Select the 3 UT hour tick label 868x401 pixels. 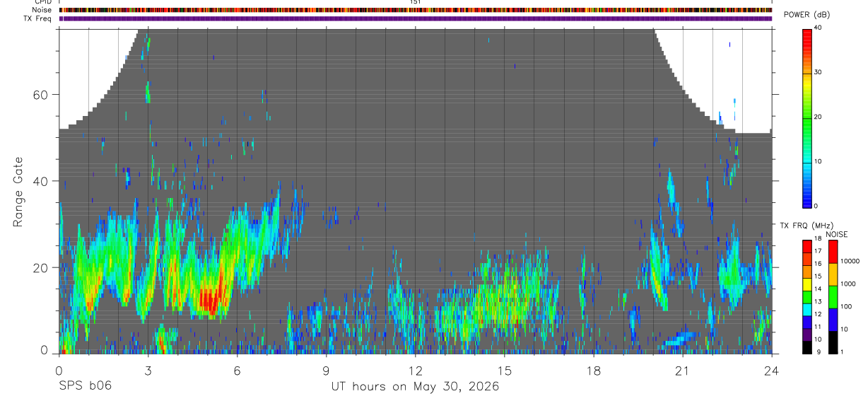pos(148,371)
